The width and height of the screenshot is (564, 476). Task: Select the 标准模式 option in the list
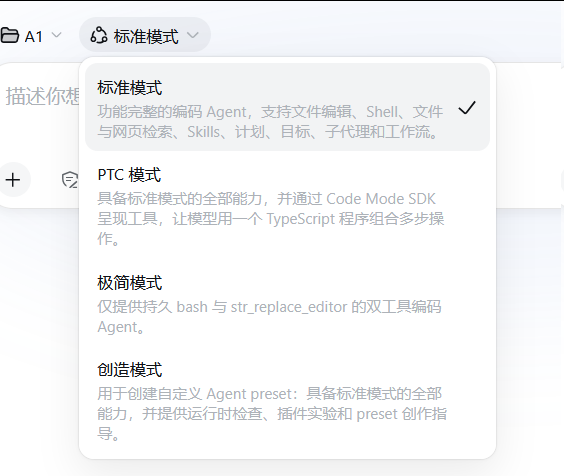287,107
